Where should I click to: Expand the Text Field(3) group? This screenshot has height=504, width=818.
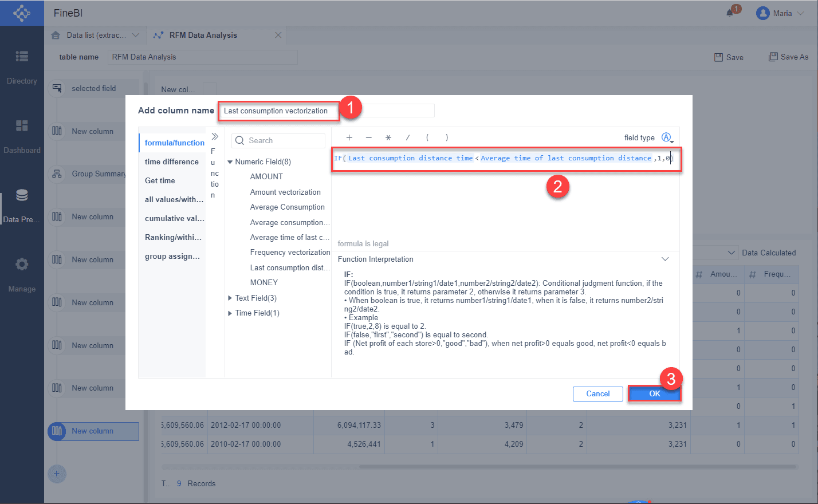point(230,298)
